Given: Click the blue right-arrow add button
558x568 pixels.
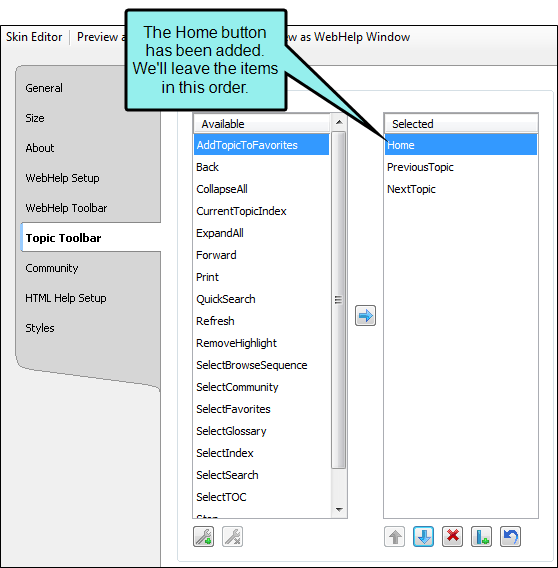Looking at the screenshot, I should click(365, 316).
